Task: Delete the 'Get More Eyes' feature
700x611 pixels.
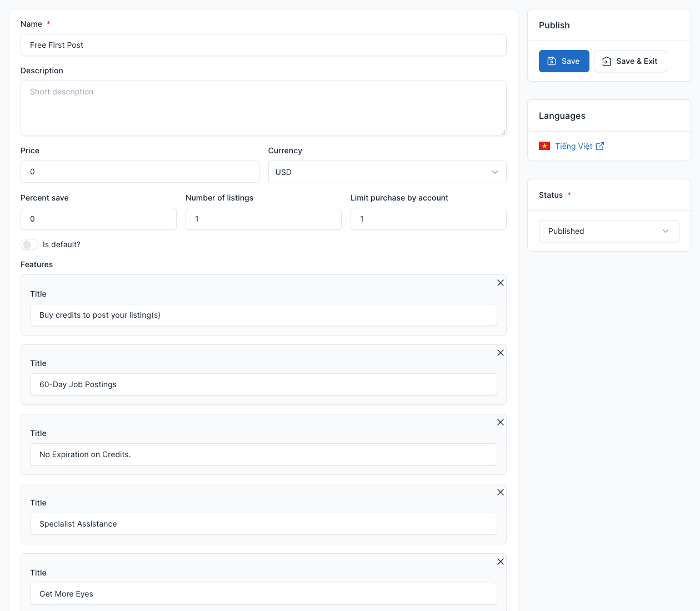Action: (x=501, y=562)
